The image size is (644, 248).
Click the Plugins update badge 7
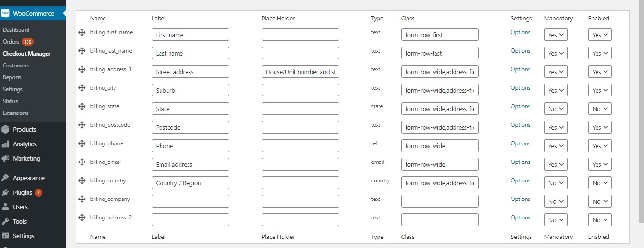[38, 192]
